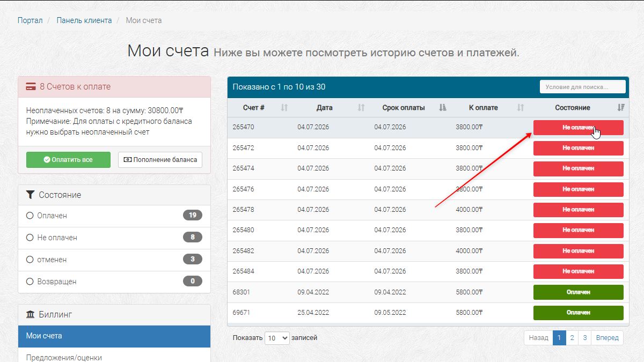644x362 pixels.
Task: Focus the Условие для поиска search field
Action: click(x=583, y=87)
